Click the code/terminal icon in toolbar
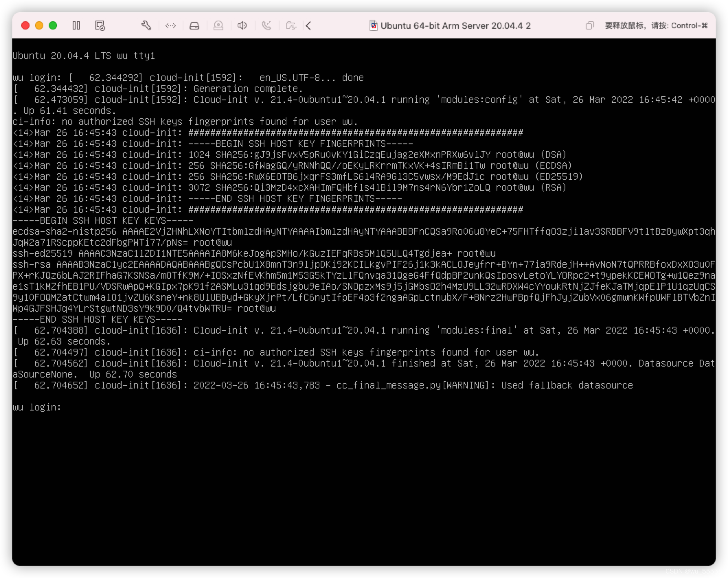Screen dimensions: 728x578 [170, 25]
